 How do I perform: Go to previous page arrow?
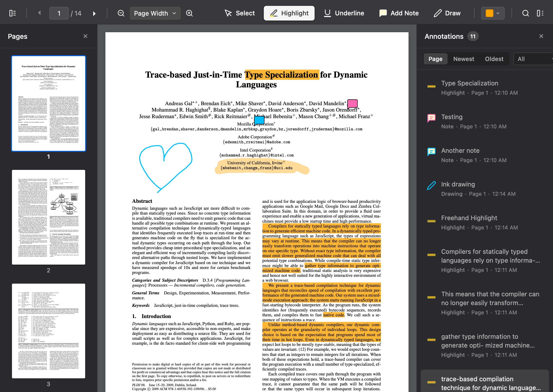pyautogui.click(x=39, y=13)
